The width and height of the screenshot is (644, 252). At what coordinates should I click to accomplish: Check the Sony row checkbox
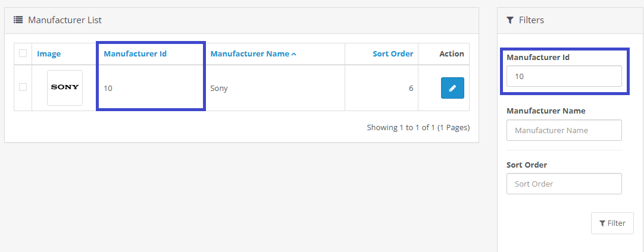[x=23, y=87]
